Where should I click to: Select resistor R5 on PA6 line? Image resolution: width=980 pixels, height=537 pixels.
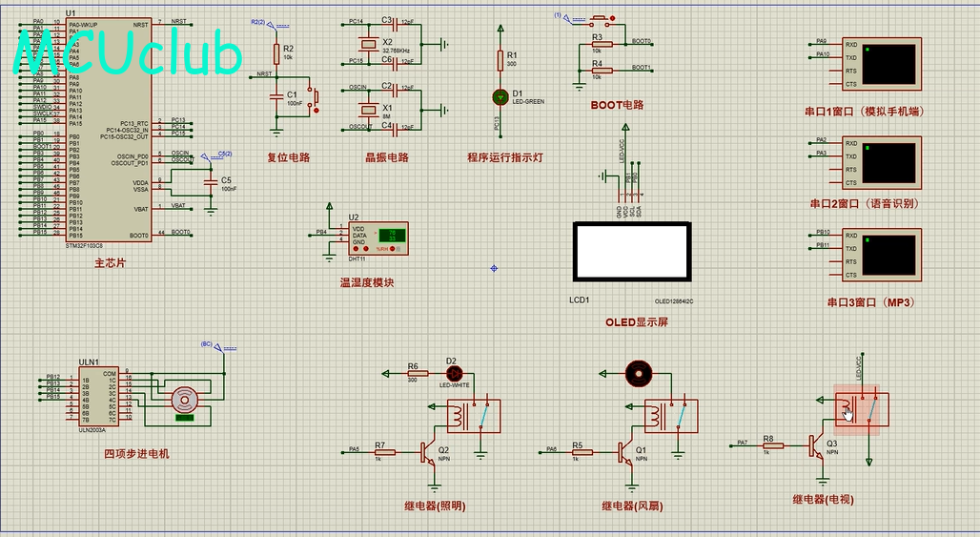(582, 452)
